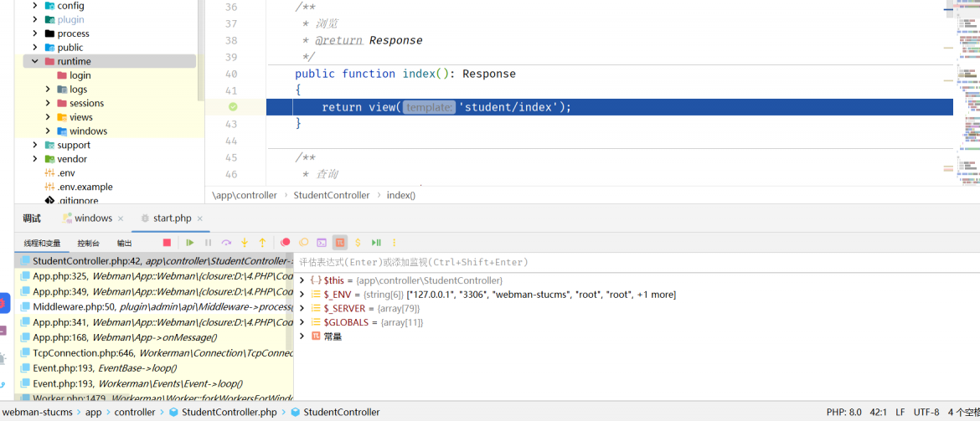Click controller in bottom navigation bar
The image size is (980, 421).
tap(135, 413)
